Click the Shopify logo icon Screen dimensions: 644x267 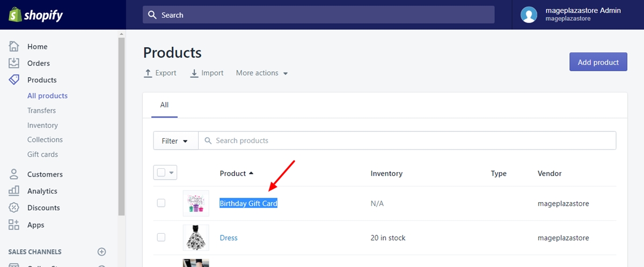(x=14, y=15)
